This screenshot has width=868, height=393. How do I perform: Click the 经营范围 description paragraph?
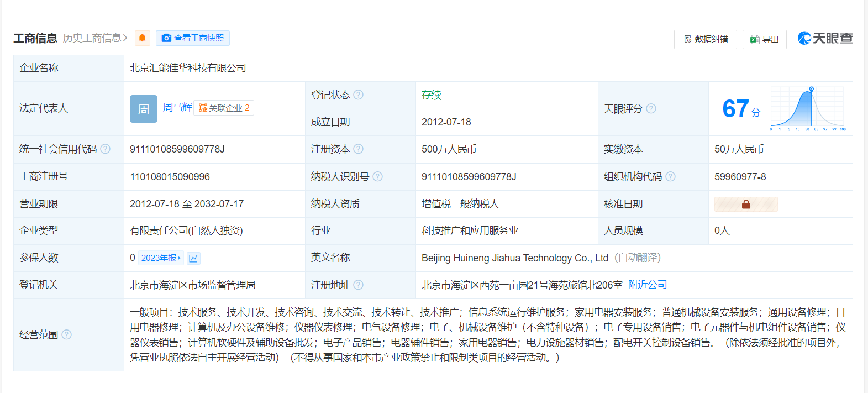(488, 335)
